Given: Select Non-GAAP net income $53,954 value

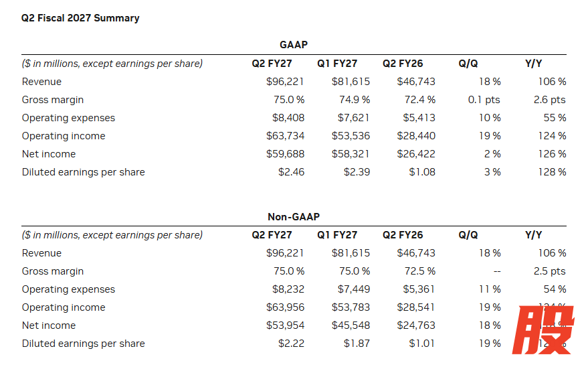Looking at the screenshot, I should tap(285, 325).
